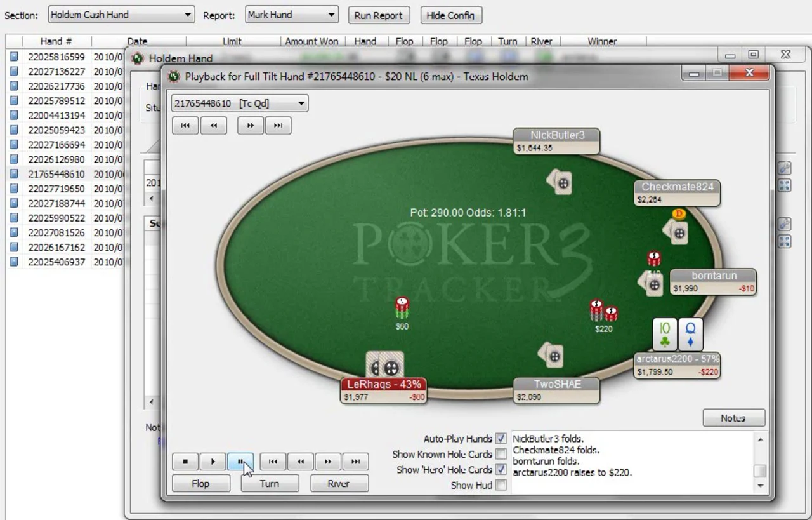Image resolution: width=812 pixels, height=520 pixels.
Task: Toggle Show 'Hero' Hole Cards
Action: click(x=501, y=470)
